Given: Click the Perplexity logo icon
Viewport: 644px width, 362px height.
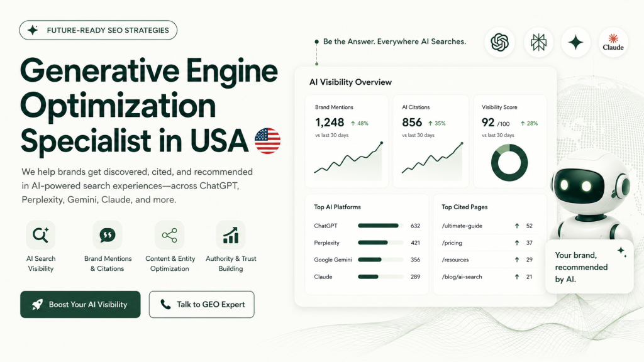Looking at the screenshot, I should point(538,42).
